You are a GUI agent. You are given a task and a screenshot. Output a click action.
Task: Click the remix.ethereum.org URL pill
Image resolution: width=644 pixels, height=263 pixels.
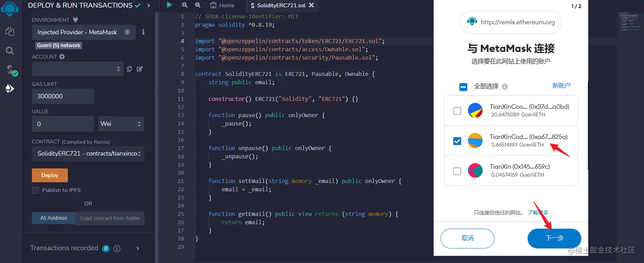point(511,22)
